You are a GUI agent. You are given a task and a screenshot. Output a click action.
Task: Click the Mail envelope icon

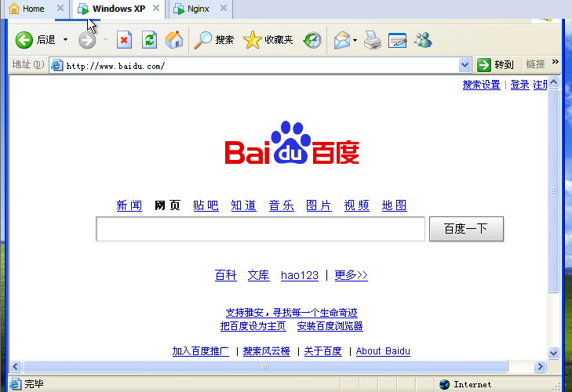pos(342,40)
